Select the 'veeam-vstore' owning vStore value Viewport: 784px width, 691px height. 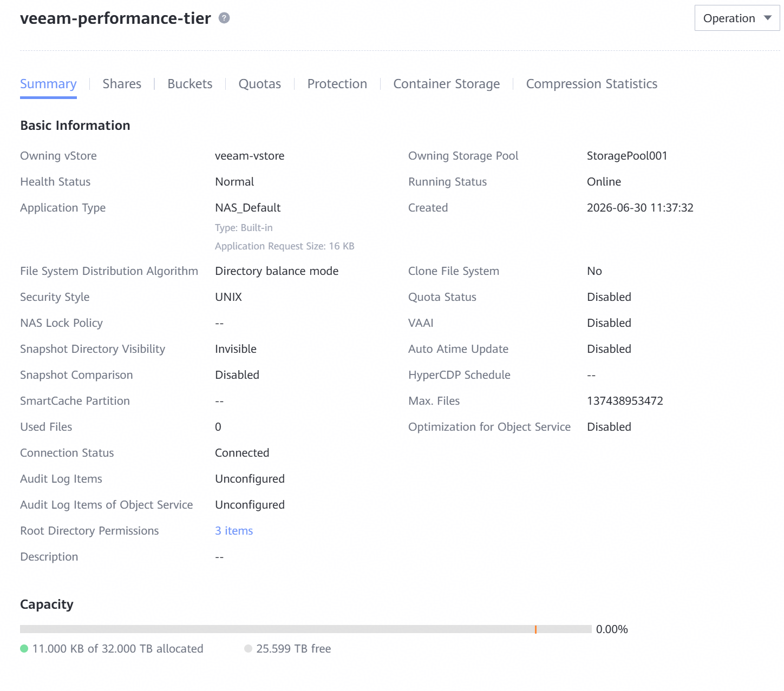[x=250, y=156]
